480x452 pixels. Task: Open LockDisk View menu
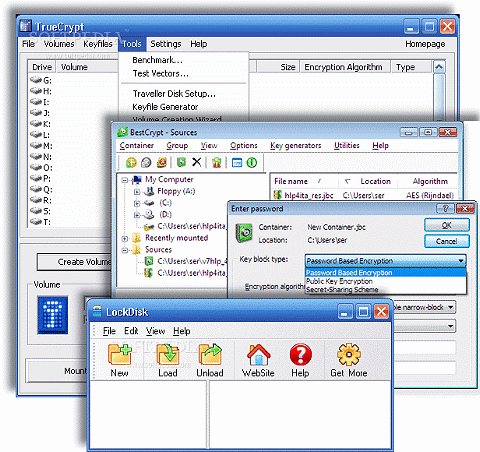(155, 331)
